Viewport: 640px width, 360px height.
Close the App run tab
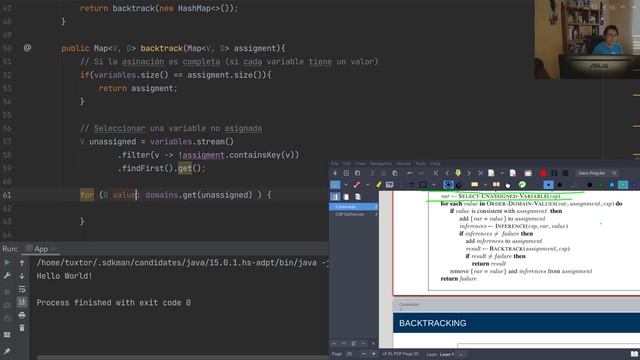[x=53, y=249]
